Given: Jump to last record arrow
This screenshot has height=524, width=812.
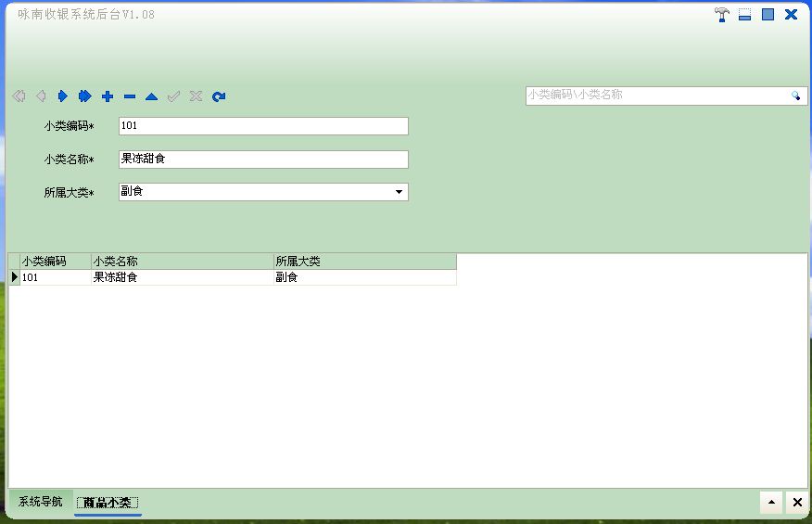Looking at the screenshot, I should coord(85,96).
